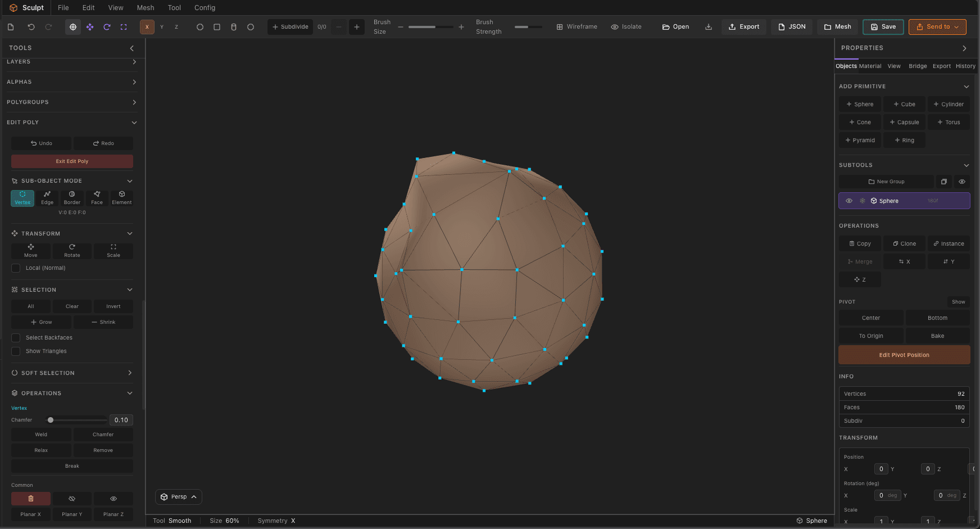Expand the Soft Selection section
980x529 pixels.
pos(72,373)
